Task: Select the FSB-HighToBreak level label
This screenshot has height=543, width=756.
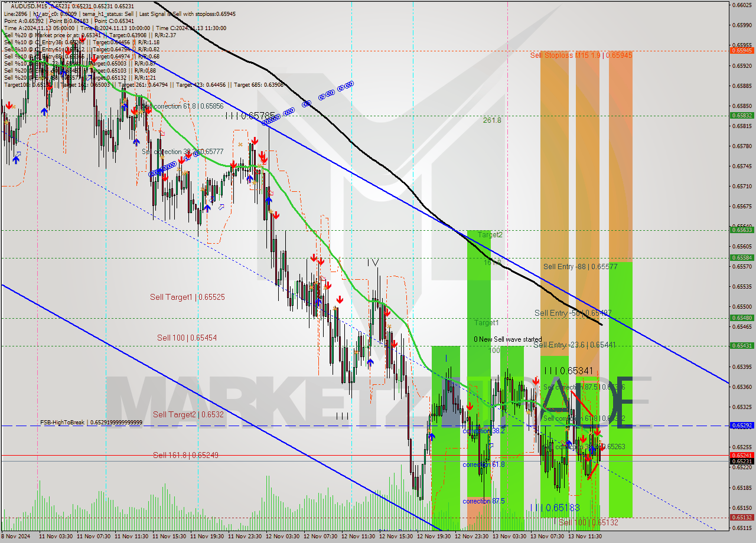Action: pos(91,423)
